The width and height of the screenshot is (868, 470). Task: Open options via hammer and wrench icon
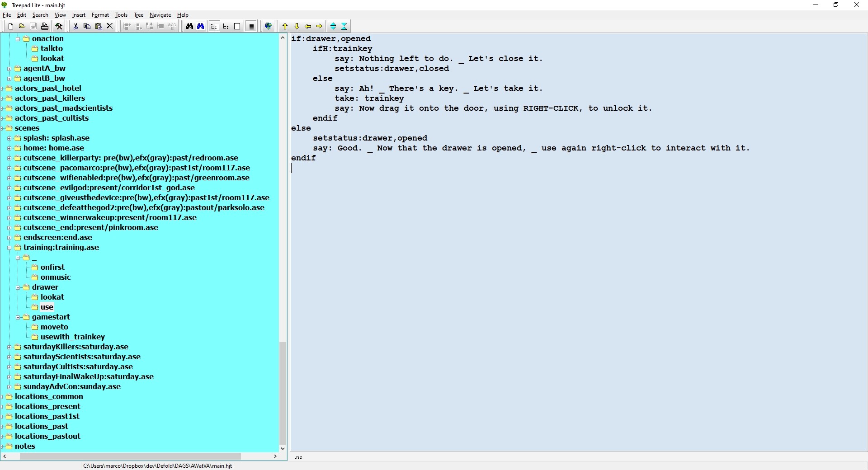pos(59,26)
